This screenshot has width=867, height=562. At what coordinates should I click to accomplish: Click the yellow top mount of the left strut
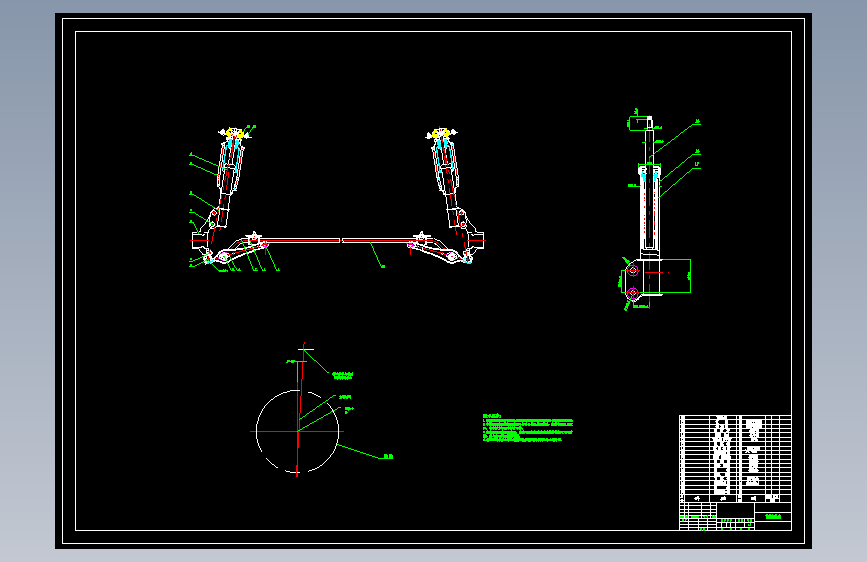coord(235,134)
